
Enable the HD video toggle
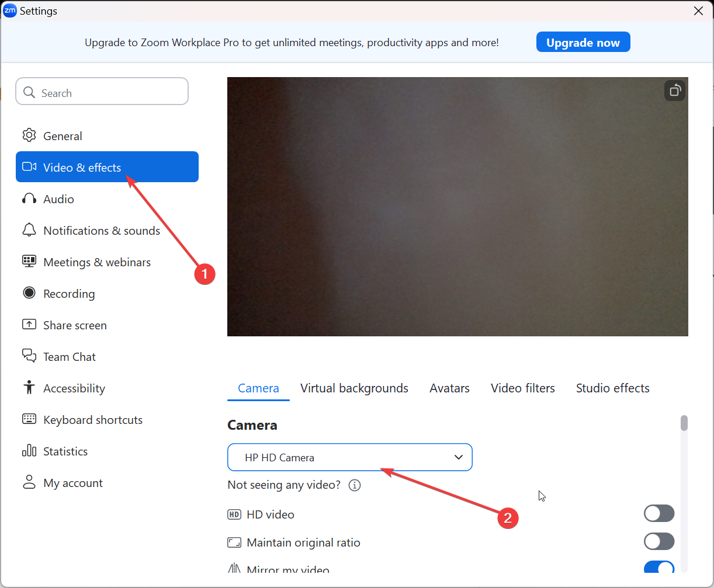coord(659,514)
